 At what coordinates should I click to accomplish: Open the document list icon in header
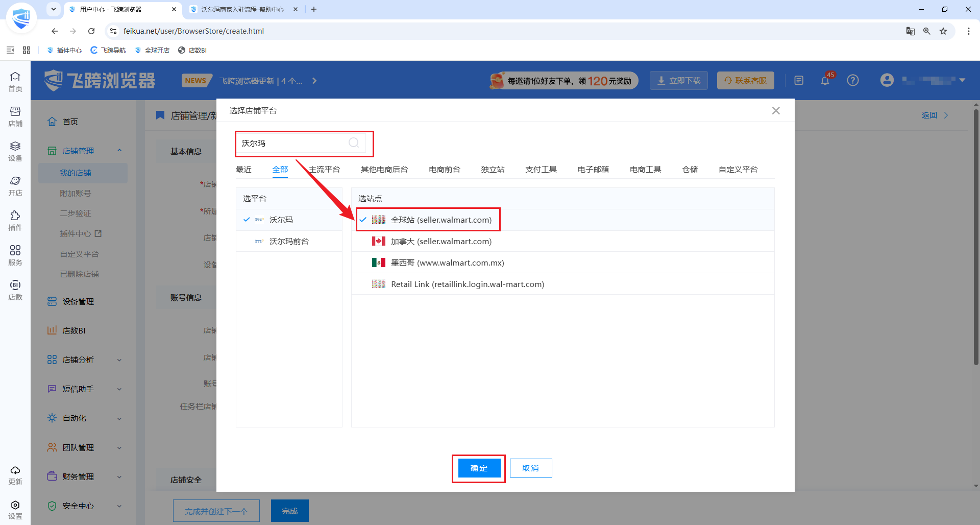point(799,80)
